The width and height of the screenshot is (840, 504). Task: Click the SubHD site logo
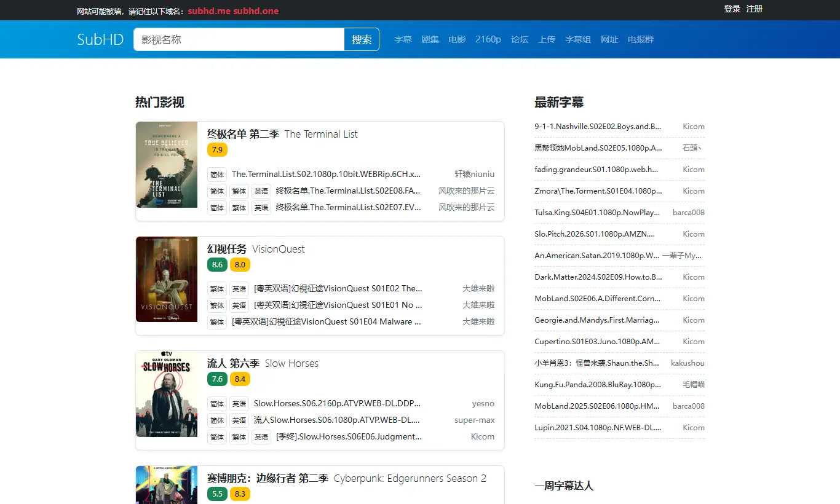[x=100, y=39]
